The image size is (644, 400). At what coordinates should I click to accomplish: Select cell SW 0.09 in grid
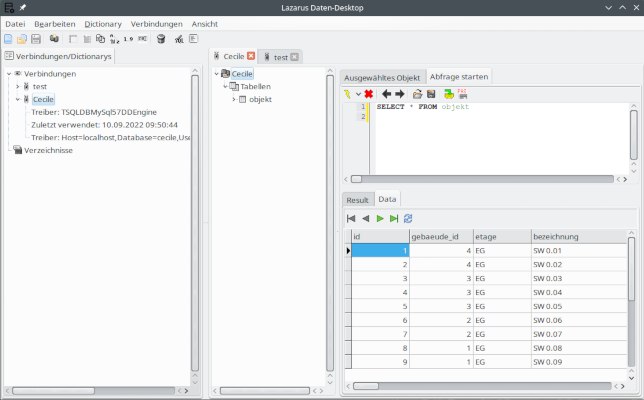[579, 362]
